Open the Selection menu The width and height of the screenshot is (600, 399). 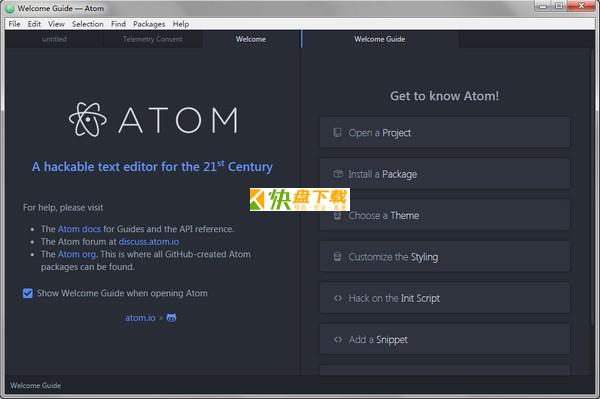click(88, 24)
